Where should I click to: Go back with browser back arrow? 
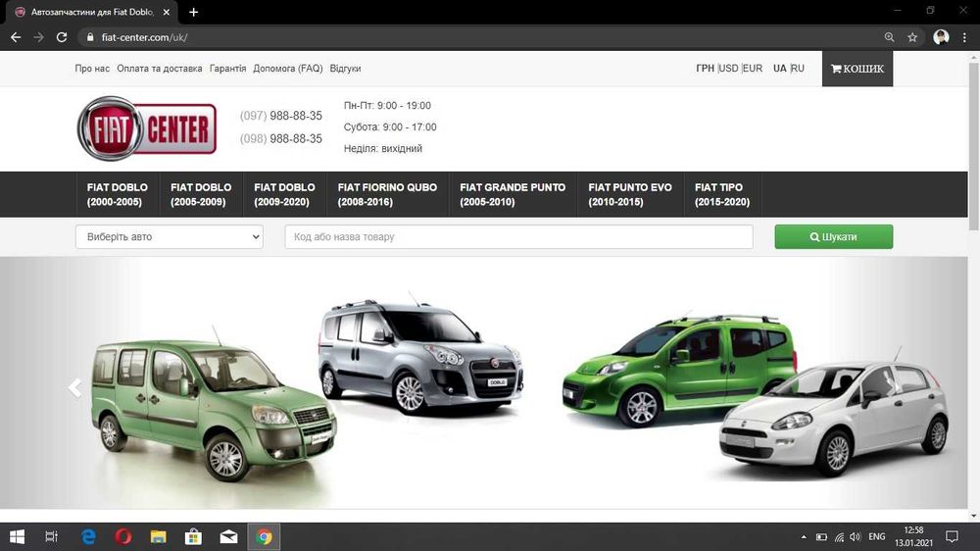point(16,37)
